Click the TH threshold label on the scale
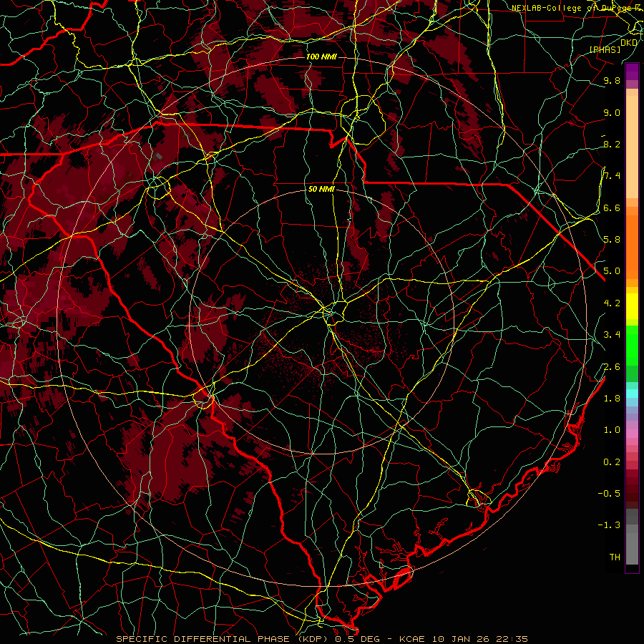 [x=615, y=557]
